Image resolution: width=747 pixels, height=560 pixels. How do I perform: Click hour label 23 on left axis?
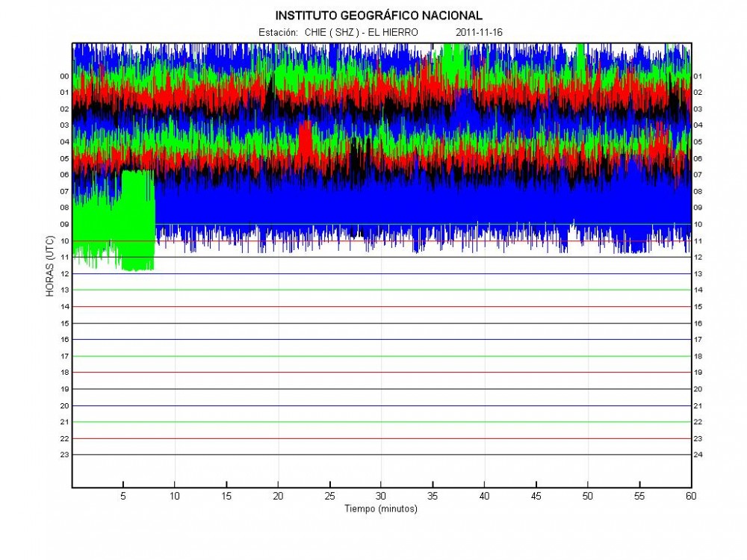pos(65,455)
